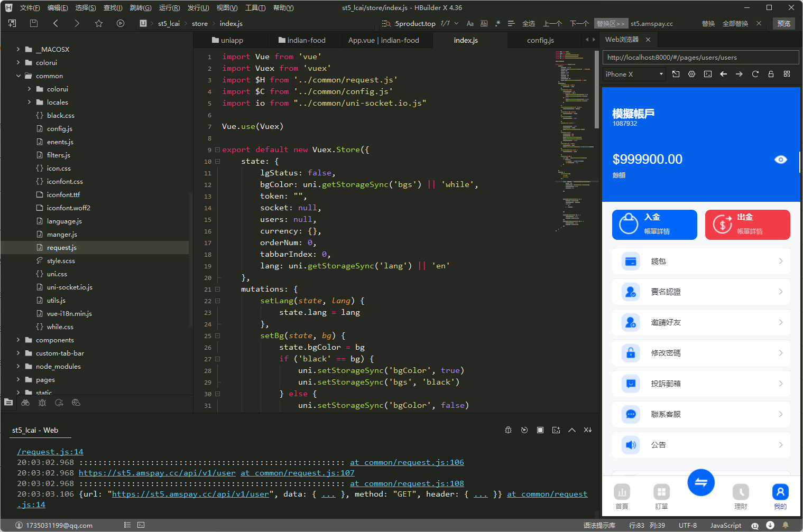Open the web browser settings gear
The width and height of the screenshot is (803, 532).
tap(691, 74)
